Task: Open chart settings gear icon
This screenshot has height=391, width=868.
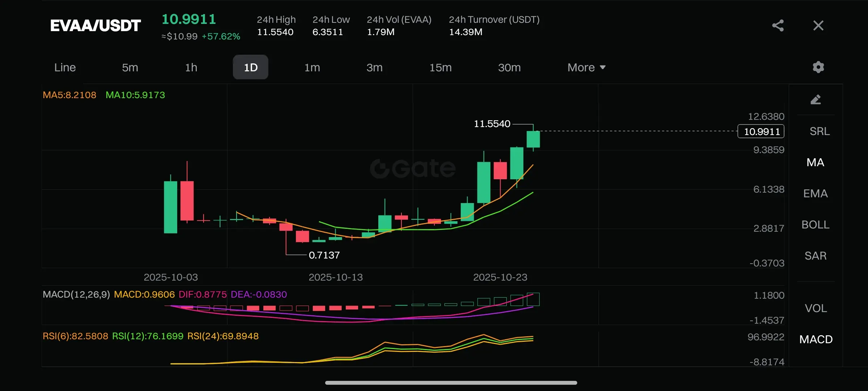Action: 818,67
